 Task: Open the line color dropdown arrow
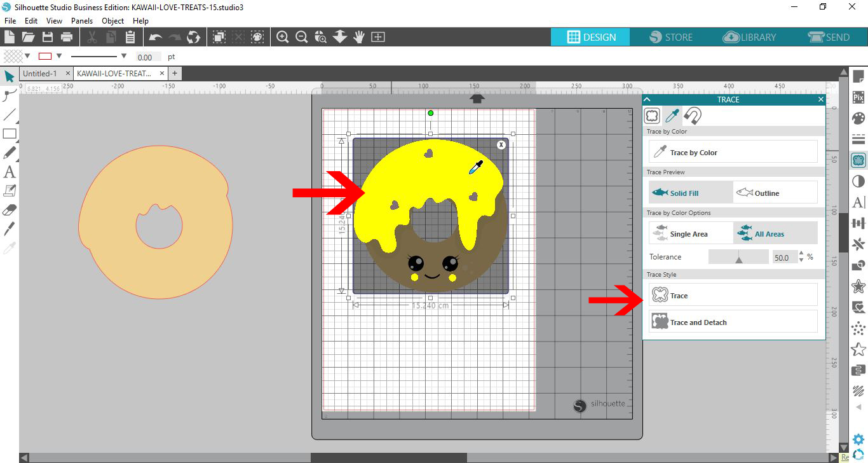(59, 56)
